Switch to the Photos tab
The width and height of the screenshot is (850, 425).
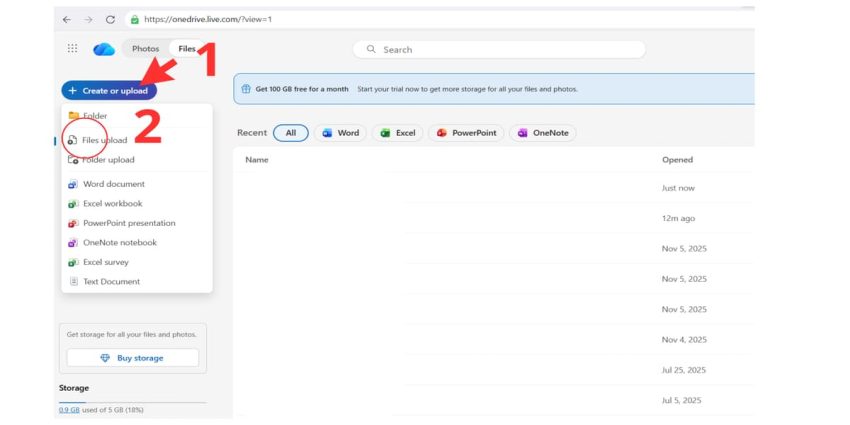[146, 49]
